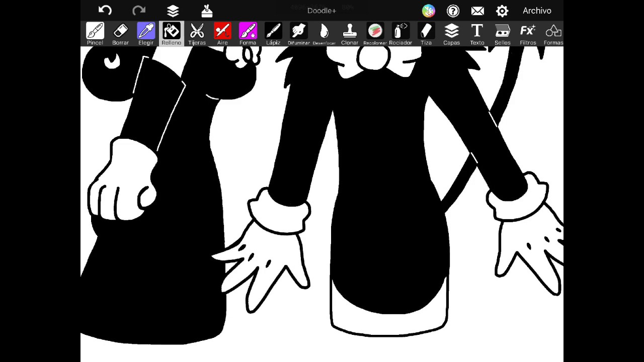The width and height of the screenshot is (644, 362).
Task: Select the Relleno fill bucket tool
Action: click(172, 34)
